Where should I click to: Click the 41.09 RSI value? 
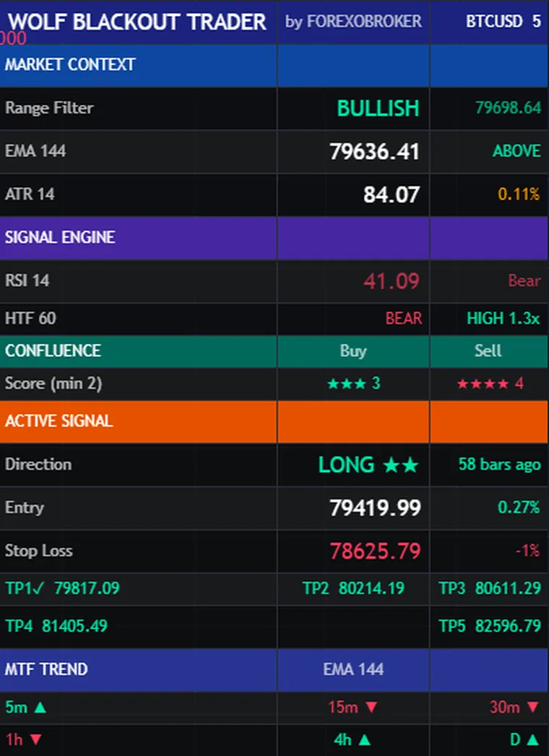click(392, 281)
